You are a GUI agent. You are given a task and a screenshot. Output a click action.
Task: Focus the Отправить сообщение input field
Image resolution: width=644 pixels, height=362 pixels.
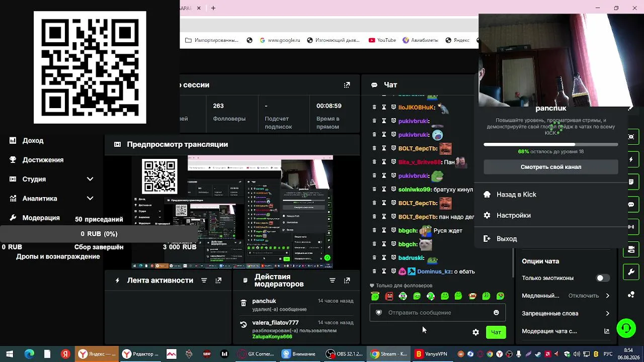point(438,313)
